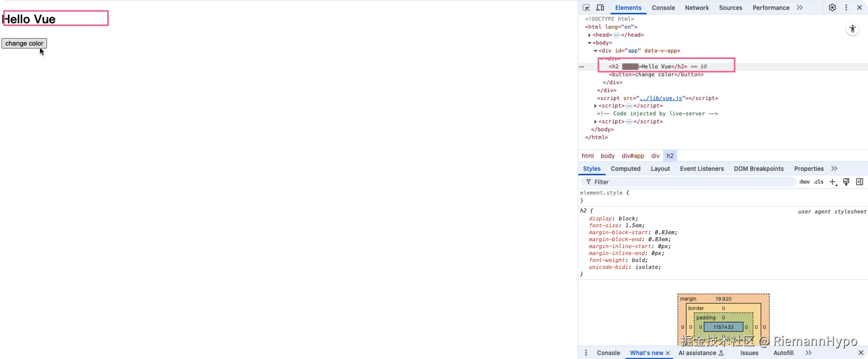
Task: Open the drawer Console tab
Action: (x=608, y=353)
